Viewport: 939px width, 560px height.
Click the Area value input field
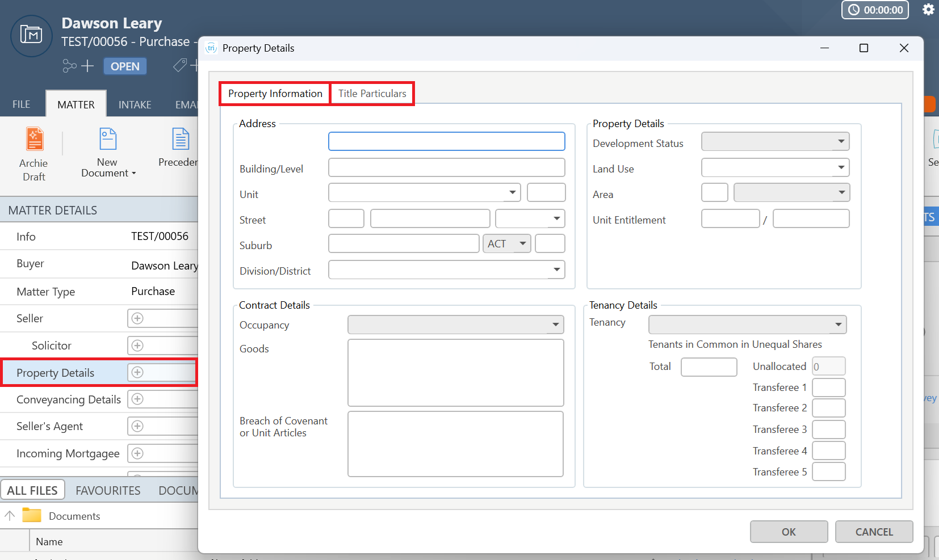pos(715,193)
